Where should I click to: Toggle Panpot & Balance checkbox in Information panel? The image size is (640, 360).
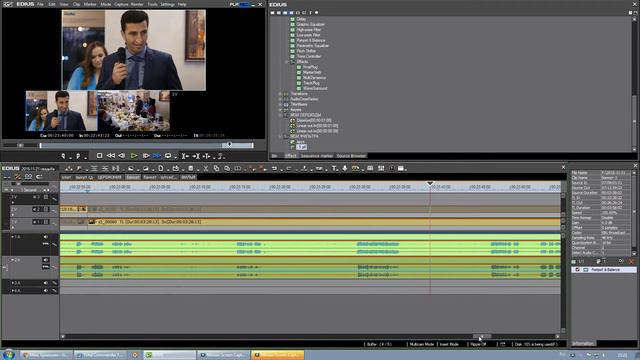click(578, 270)
